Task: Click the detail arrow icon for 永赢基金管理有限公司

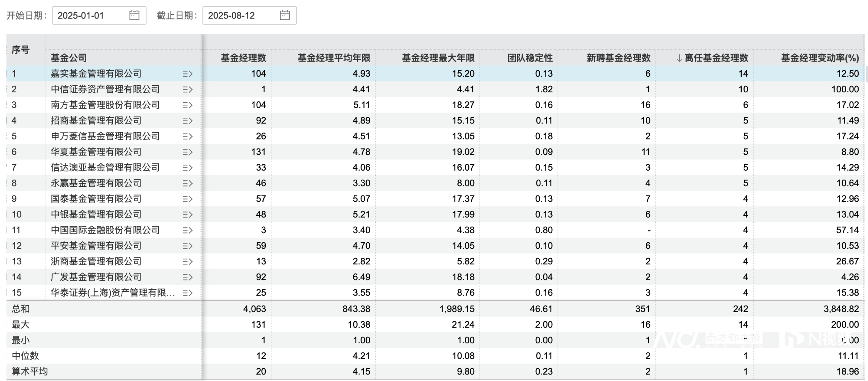Action: tap(187, 183)
